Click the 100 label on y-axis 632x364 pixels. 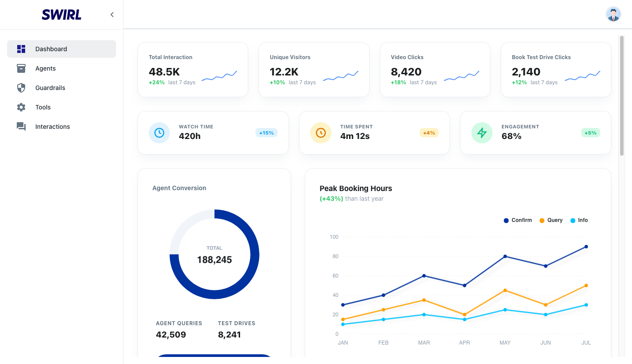[334, 237]
